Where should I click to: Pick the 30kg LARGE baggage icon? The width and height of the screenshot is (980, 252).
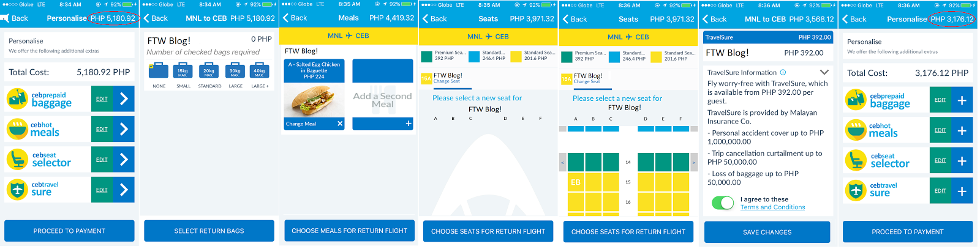click(235, 71)
